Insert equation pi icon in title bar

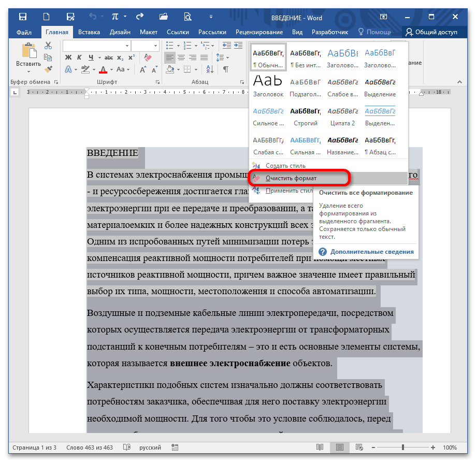coord(115,17)
